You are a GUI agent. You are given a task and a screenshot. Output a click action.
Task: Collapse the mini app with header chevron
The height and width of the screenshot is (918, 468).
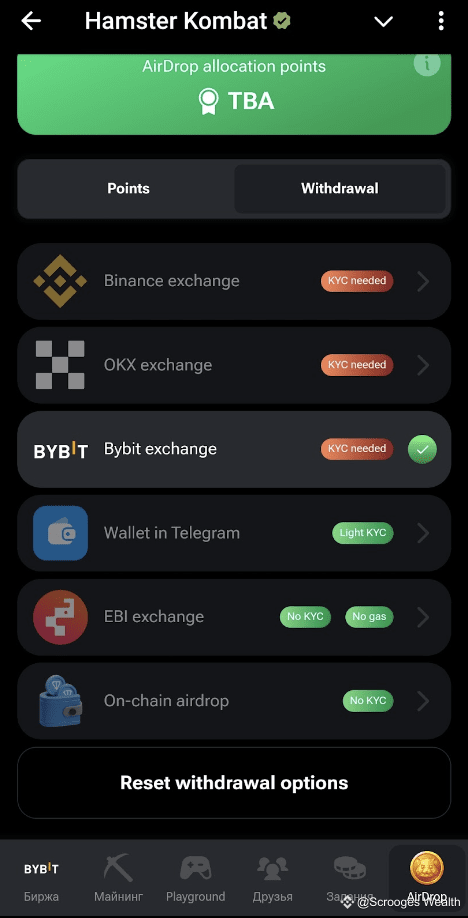pyautogui.click(x=383, y=22)
